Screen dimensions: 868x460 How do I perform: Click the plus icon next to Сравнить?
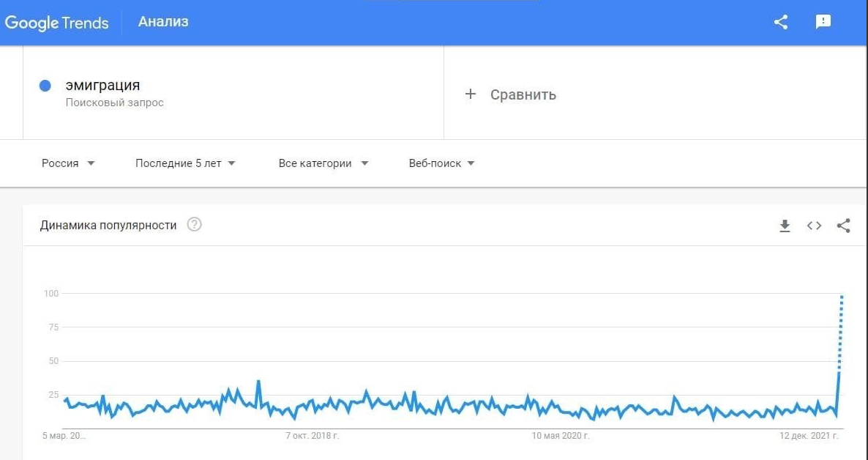[x=471, y=94]
